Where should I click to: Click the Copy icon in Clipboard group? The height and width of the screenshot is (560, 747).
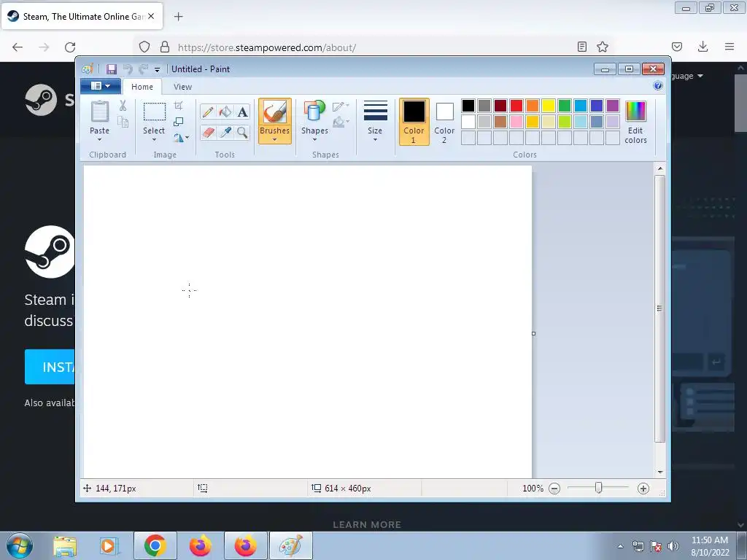[123, 122]
